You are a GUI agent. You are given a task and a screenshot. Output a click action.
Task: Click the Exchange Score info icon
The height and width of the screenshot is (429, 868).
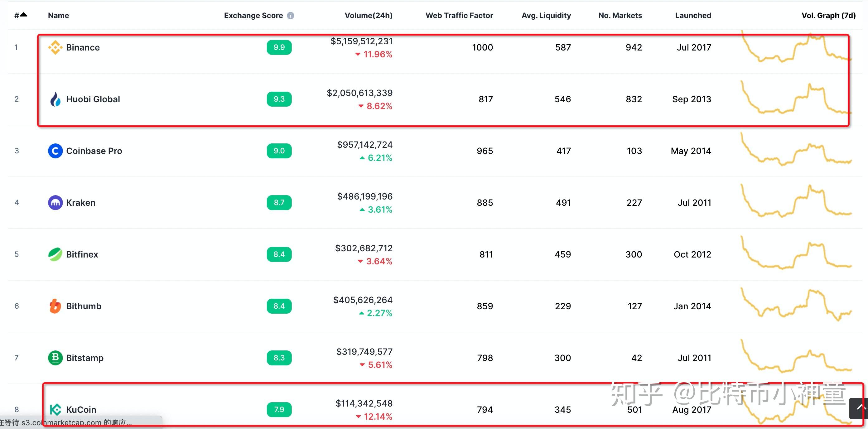pyautogui.click(x=291, y=16)
